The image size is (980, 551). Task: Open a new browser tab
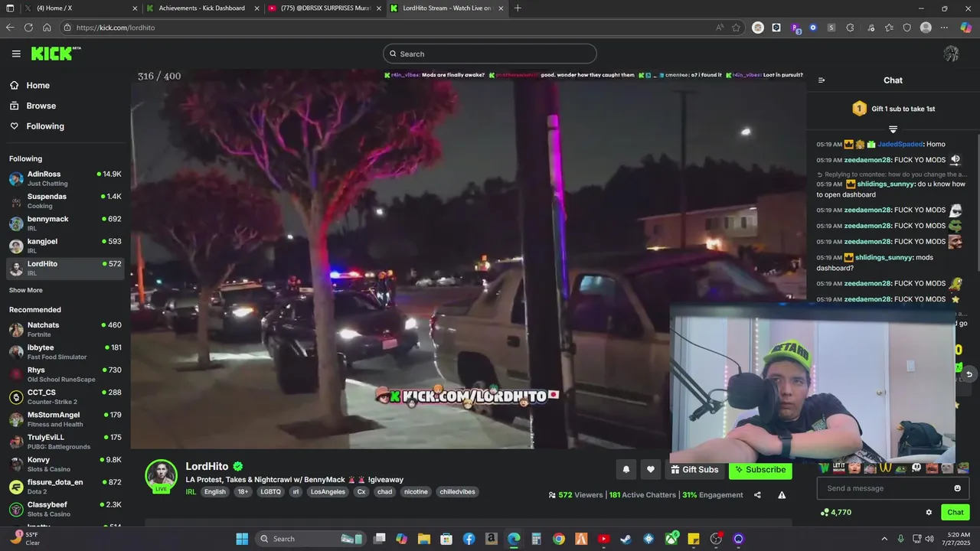(518, 8)
